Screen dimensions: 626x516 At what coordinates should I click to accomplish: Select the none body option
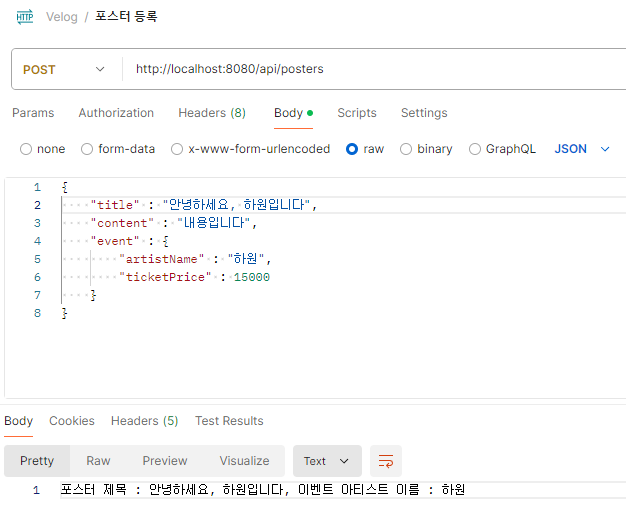(42, 149)
